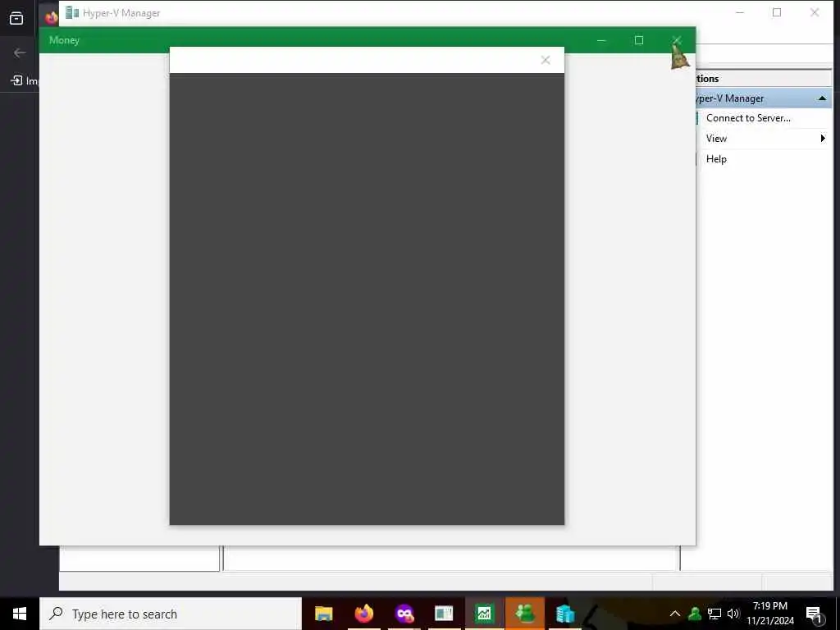Click the green person tray icon
The height and width of the screenshot is (630, 840).
pyautogui.click(x=694, y=614)
